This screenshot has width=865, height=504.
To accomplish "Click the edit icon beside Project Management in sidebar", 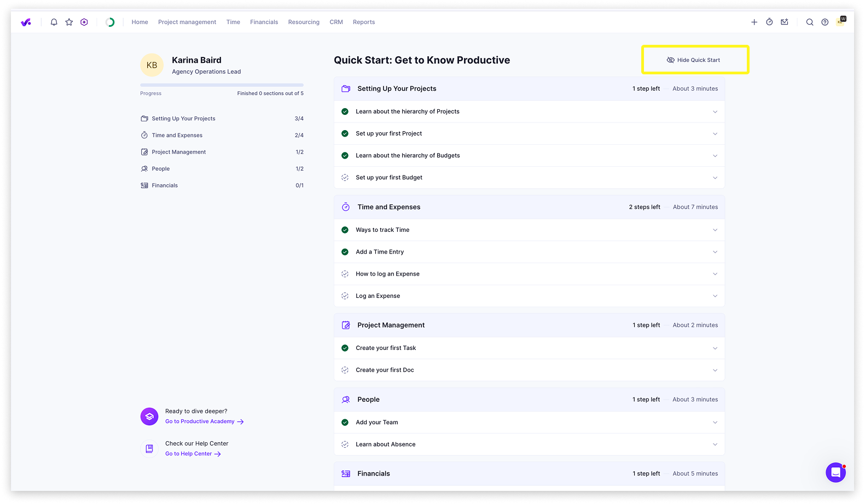I will (144, 152).
